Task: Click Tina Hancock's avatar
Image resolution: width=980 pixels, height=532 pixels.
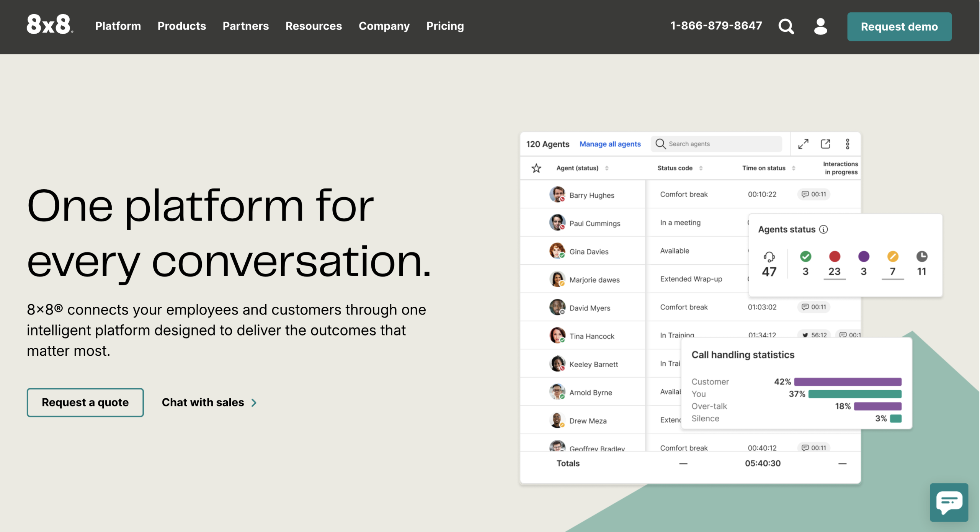Action: (x=557, y=336)
